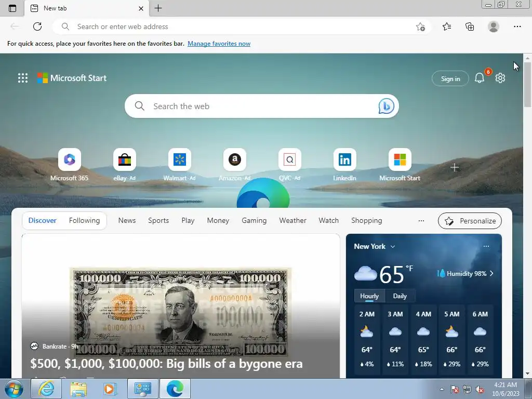
Task: Open the Play feed tab
Action: point(188,220)
